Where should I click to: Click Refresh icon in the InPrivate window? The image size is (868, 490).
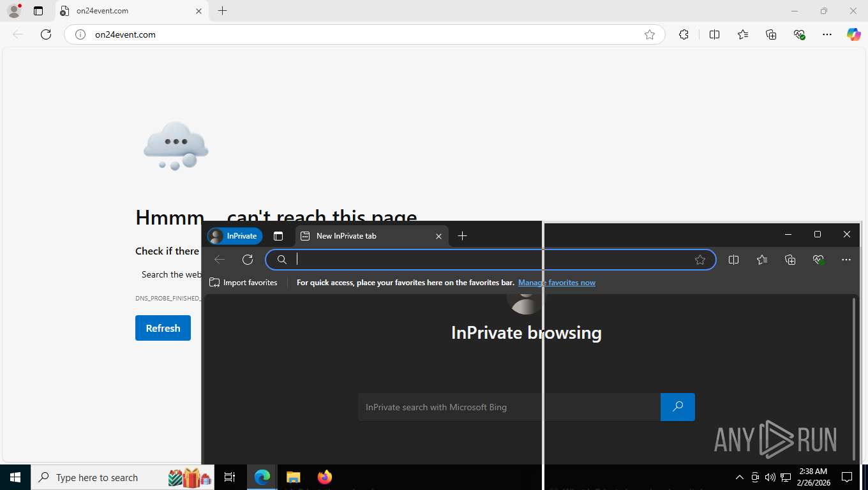click(248, 260)
